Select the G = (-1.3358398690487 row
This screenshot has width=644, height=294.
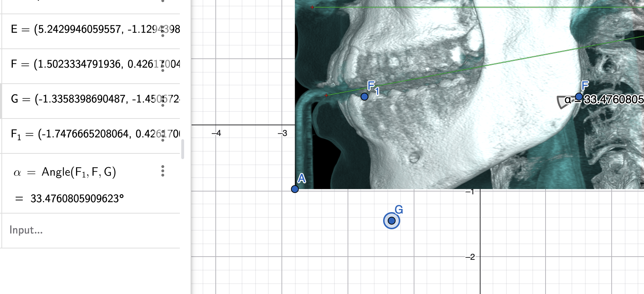coord(91,101)
